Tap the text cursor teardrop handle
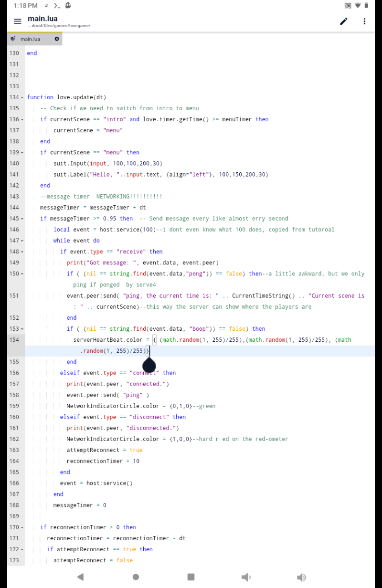This screenshot has height=588, width=382. [149, 366]
